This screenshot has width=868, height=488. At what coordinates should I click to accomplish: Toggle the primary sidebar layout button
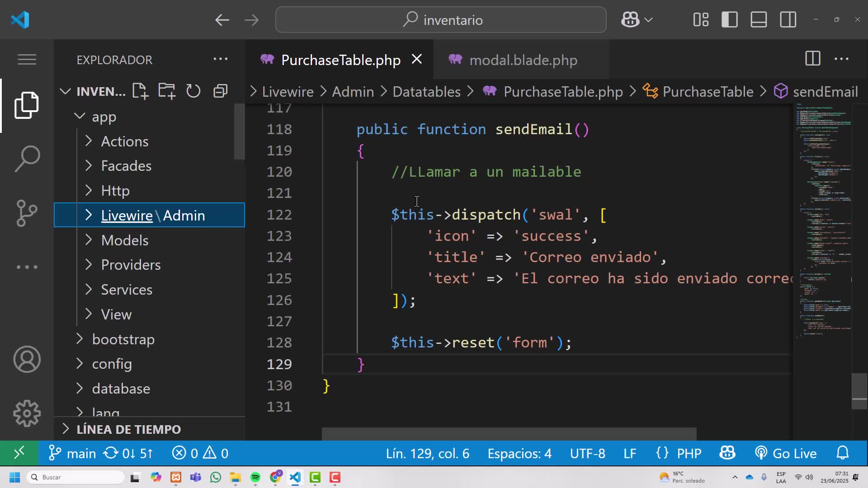pos(730,20)
